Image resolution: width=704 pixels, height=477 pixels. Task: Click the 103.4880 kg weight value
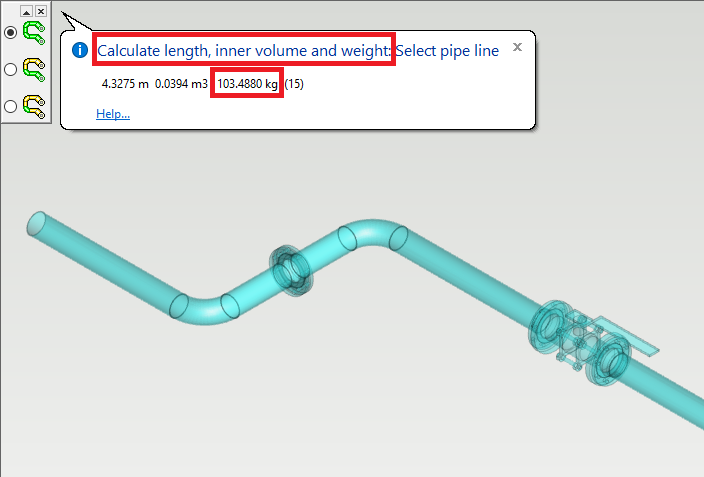tap(247, 84)
